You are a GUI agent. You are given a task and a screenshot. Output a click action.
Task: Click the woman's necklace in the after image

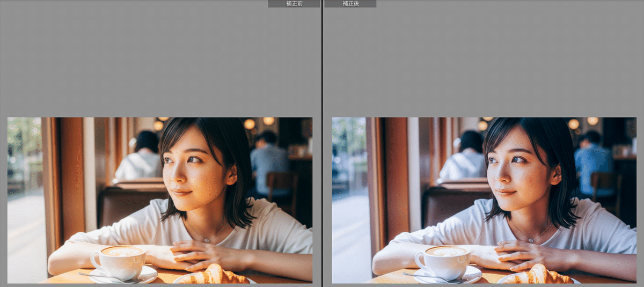click(x=530, y=239)
